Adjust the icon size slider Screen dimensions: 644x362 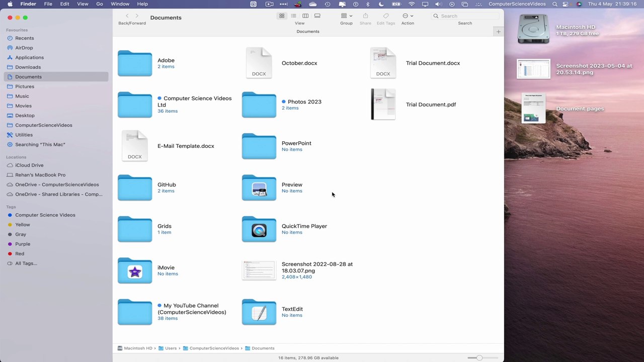(479, 357)
